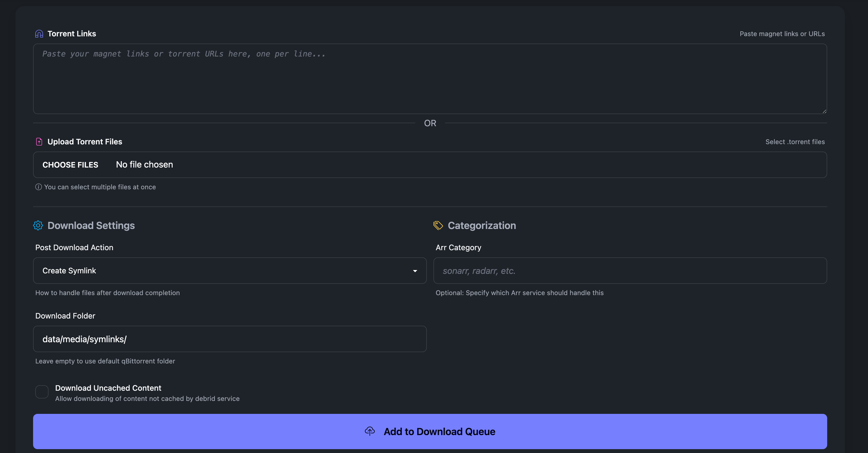868x453 pixels.
Task: Click inside the Download Folder field
Action: [230, 339]
